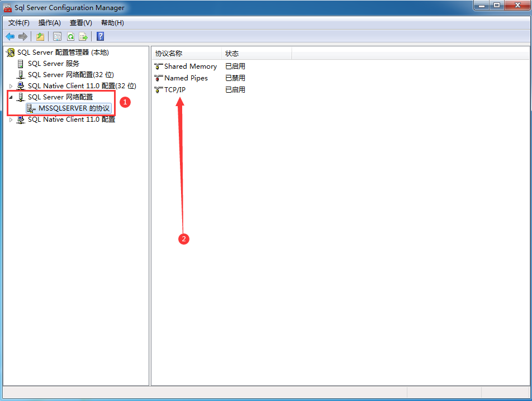
Task: Sort by the 协议名称 column header
Action: 187,54
